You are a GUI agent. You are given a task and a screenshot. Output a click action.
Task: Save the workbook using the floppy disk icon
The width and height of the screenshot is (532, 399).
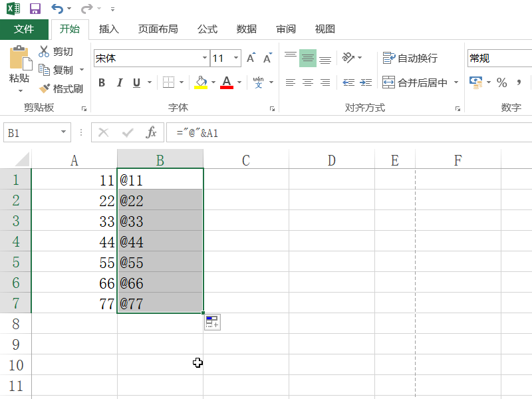point(35,9)
